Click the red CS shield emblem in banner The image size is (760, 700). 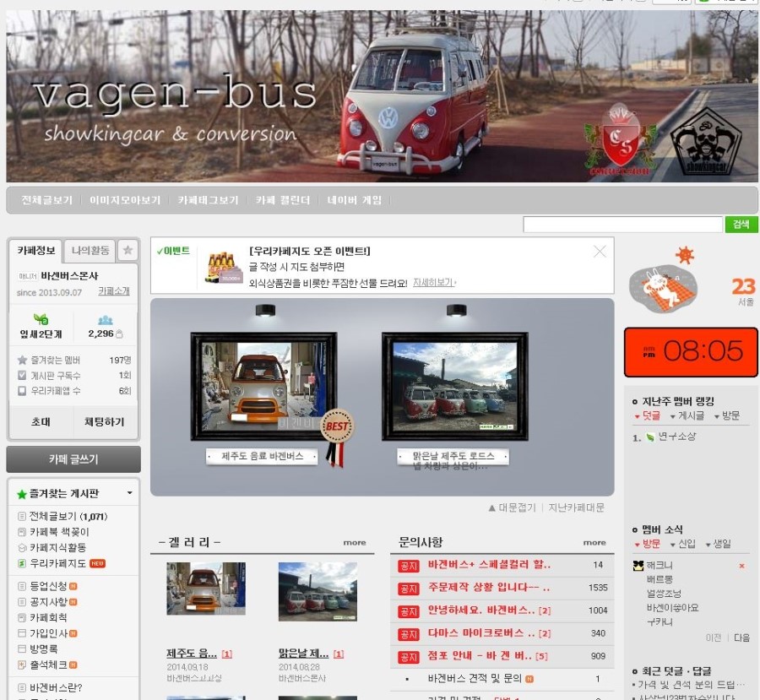click(620, 139)
